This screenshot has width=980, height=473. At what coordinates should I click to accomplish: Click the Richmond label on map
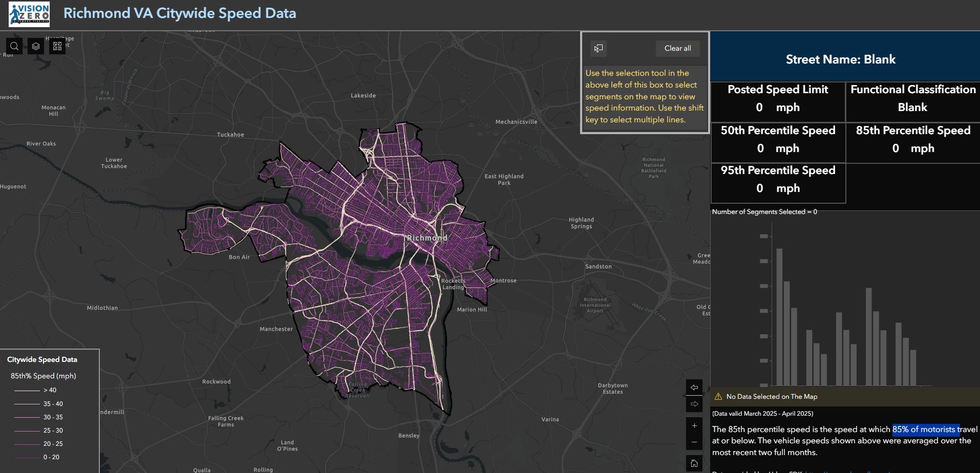427,238
